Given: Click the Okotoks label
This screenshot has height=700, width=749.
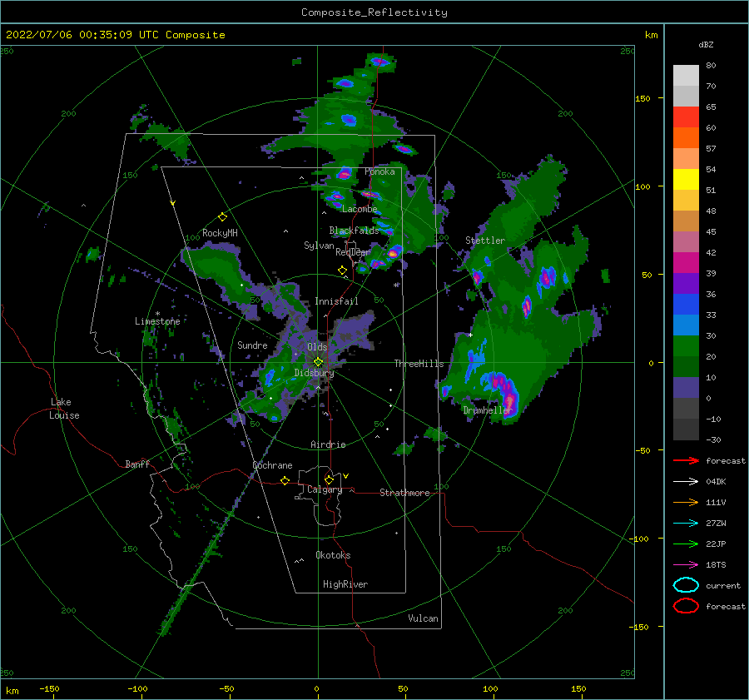Looking at the screenshot, I should click(x=334, y=555).
